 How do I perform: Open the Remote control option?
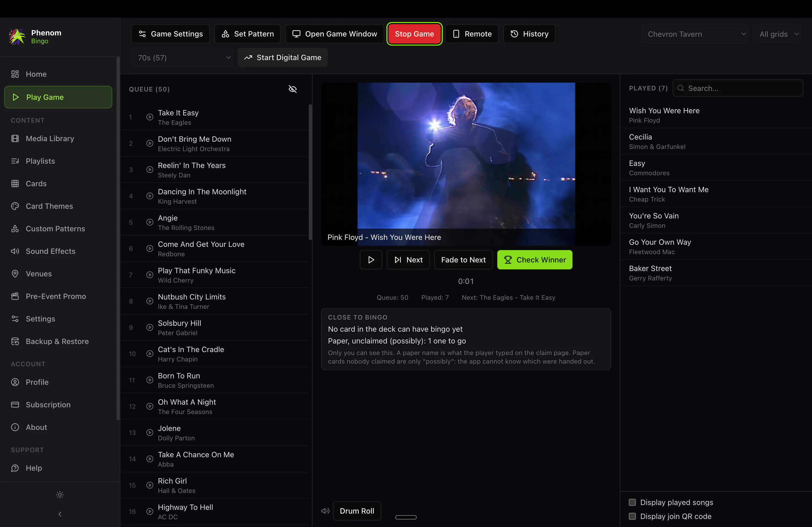click(x=472, y=34)
